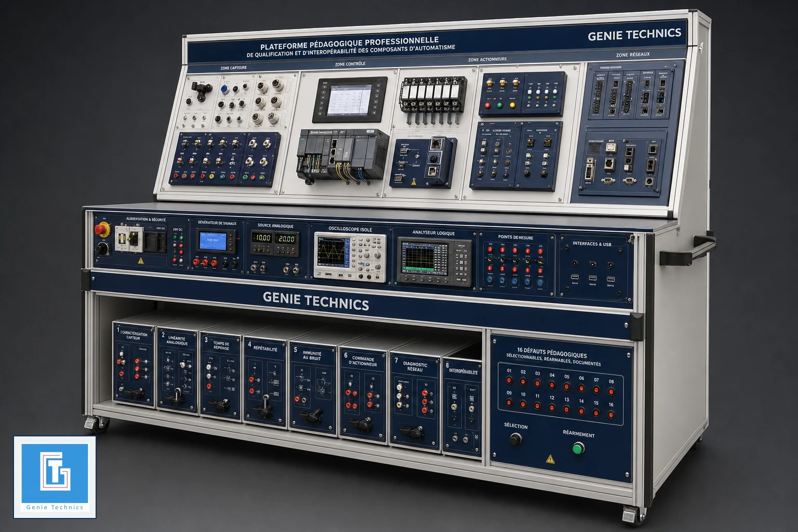Screen dimensions: 798x532
Task: Click the Zone Contrôle heading
Action: 350,64
